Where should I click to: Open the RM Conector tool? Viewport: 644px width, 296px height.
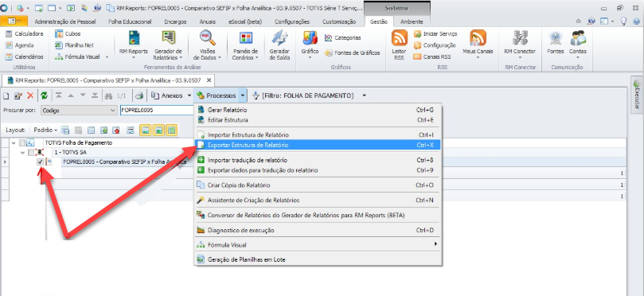click(520, 45)
